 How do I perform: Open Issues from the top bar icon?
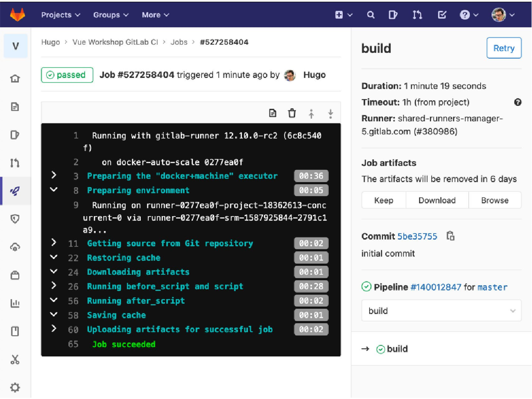(393, 15)
